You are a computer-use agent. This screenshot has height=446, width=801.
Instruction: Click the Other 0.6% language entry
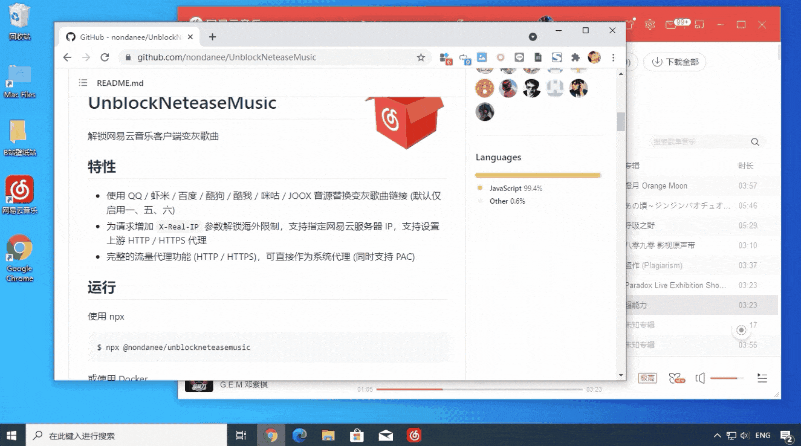(x=507, y=201)
